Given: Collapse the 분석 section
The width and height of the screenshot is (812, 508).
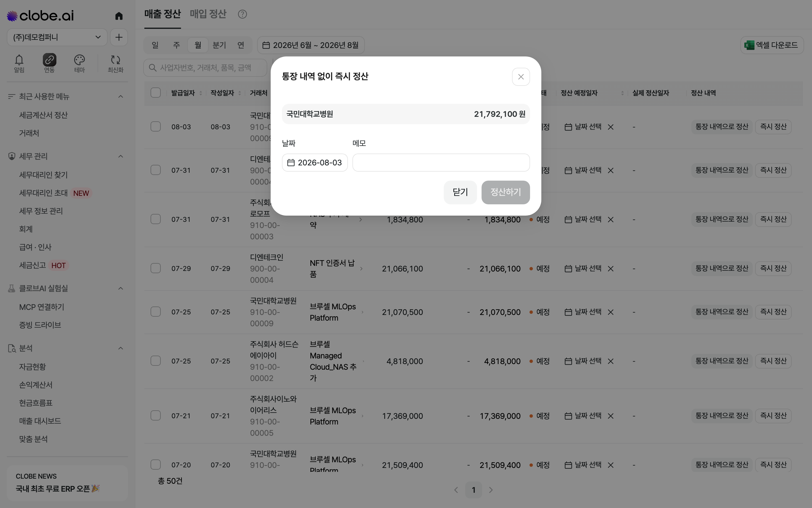Looking at the screenshot, I should click(x=120, y=349).
